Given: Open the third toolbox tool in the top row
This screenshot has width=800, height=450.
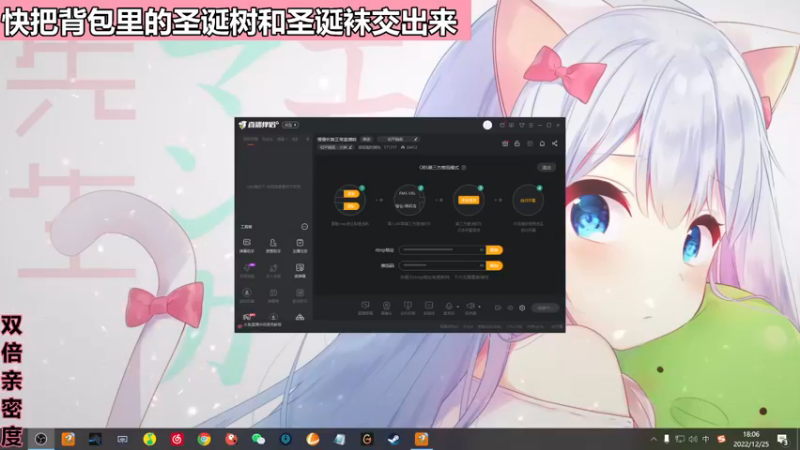Looking at the screenshot, I should [x=300, y=245].
